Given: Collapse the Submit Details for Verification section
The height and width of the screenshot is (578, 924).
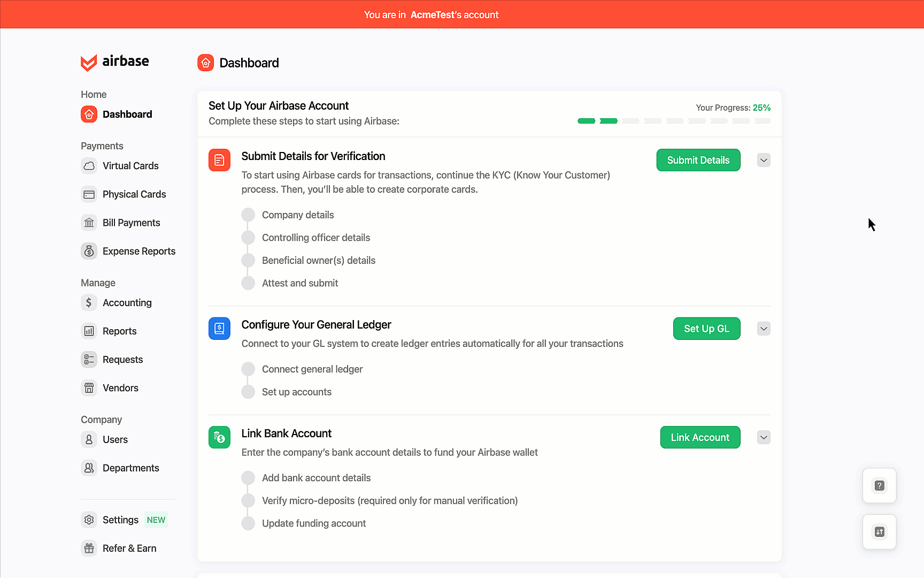Looking at the screenshot, I should click(x=764, y=160).
